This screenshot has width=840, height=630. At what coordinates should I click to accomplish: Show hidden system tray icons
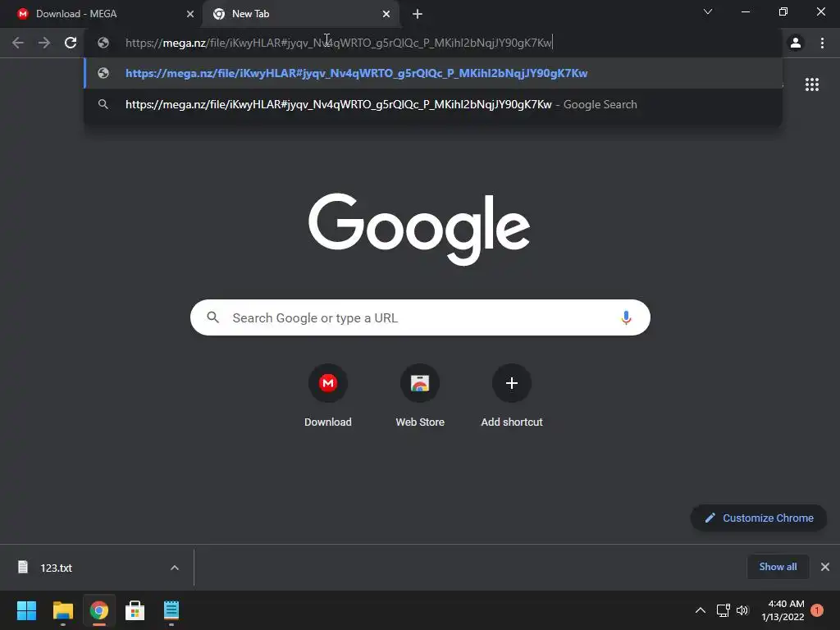point(701,610)
